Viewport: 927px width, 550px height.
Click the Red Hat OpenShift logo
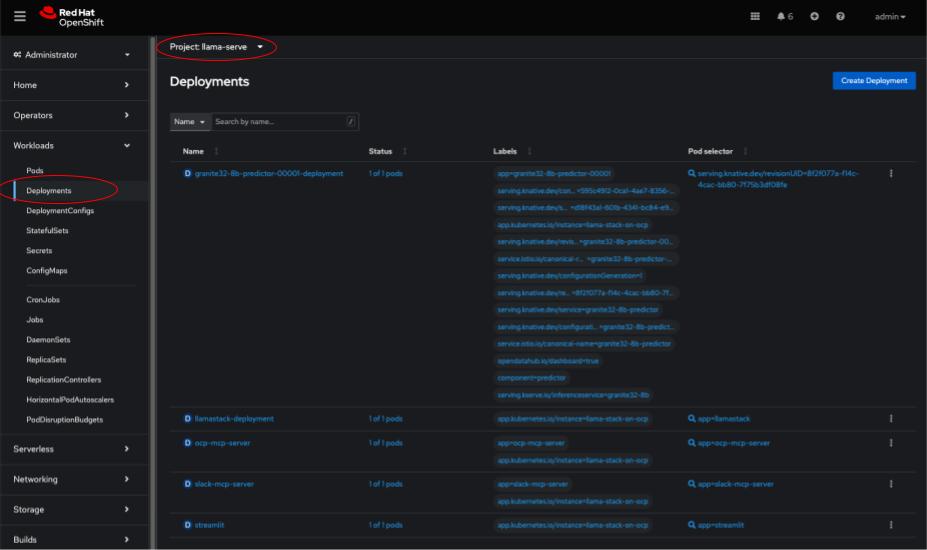[72, 17]
